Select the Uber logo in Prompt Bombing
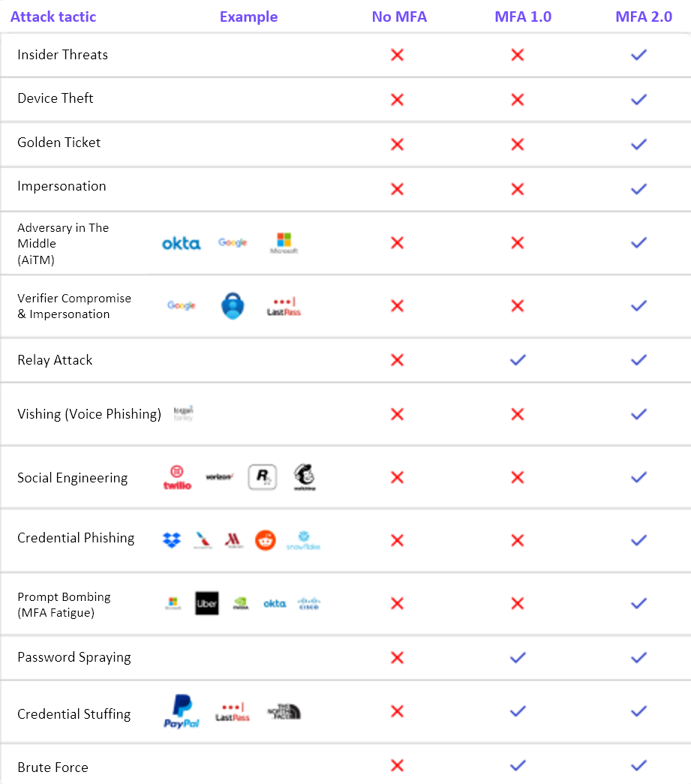 (206, 603)
